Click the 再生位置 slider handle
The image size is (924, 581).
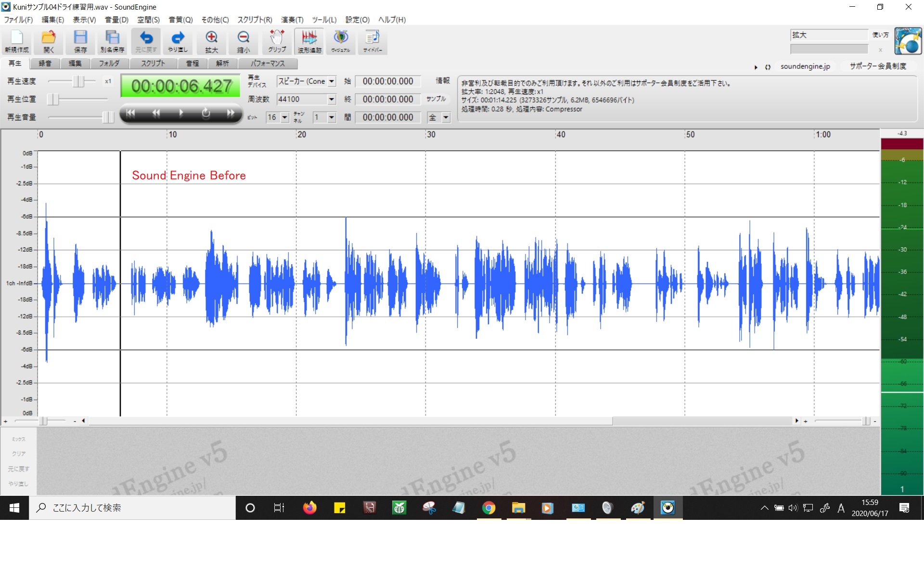[53, 99]
